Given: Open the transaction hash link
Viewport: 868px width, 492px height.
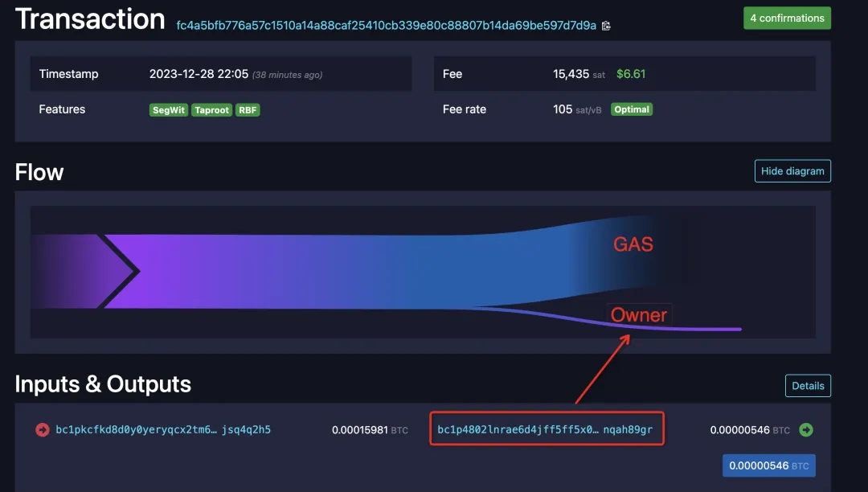Looking at the screenshot, I should click(386, 26).
